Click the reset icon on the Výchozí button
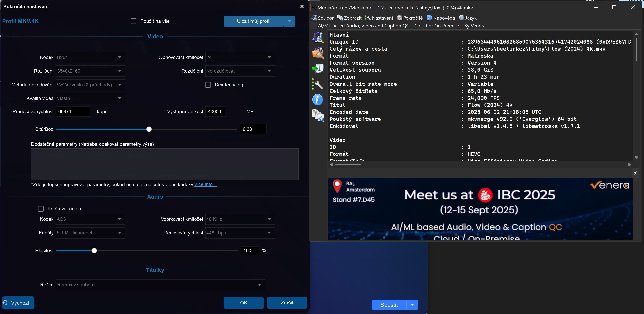 [5, 303]
